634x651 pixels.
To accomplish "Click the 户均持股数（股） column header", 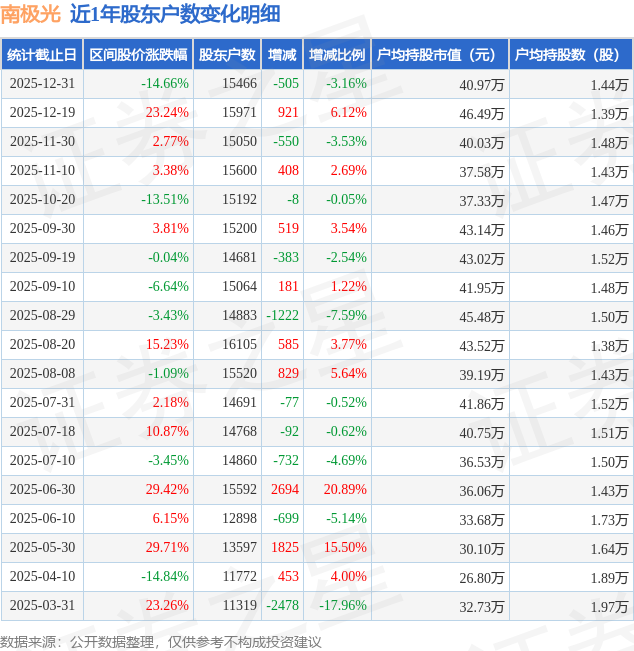I will (570, 55).
